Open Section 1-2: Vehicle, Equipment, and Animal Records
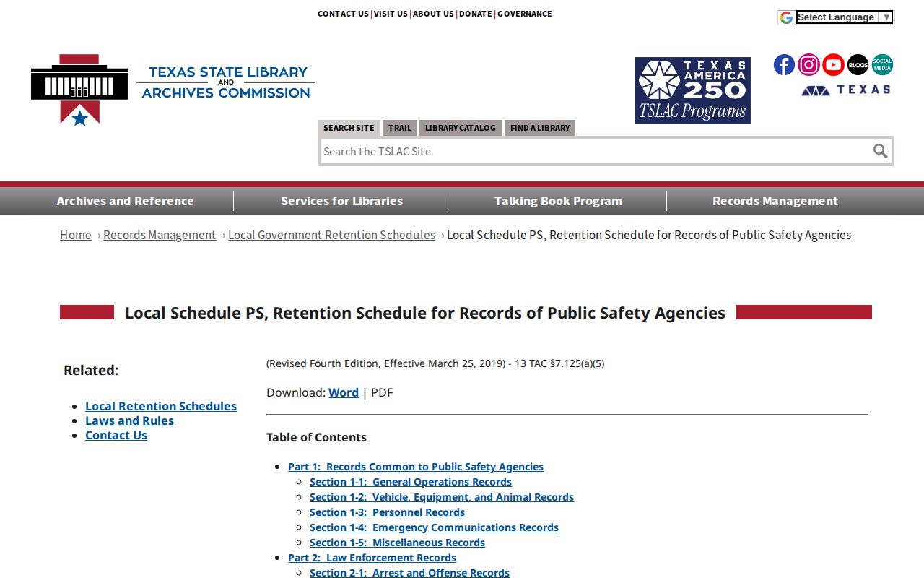 (442, 497)
